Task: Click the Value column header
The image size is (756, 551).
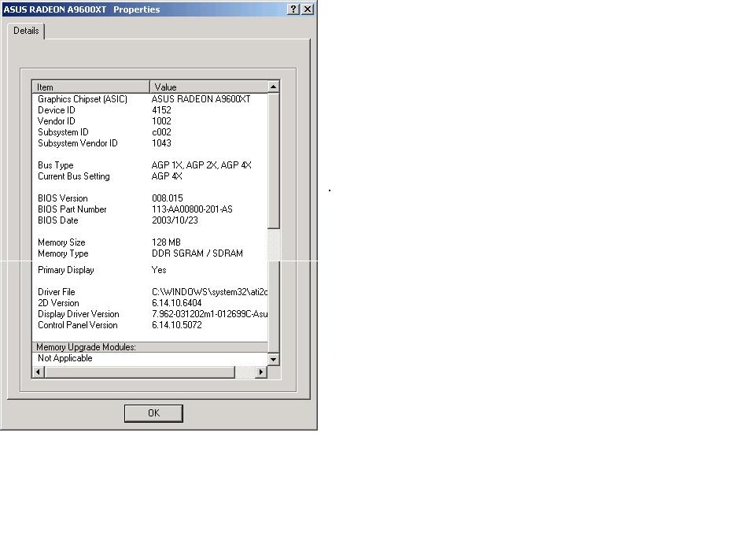Action: tap(208, 87)
